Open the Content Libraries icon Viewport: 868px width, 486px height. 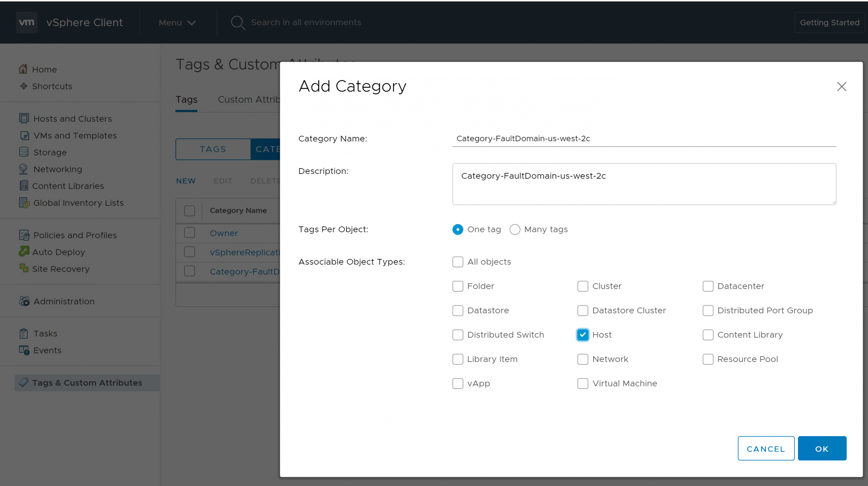pos(24,186)
